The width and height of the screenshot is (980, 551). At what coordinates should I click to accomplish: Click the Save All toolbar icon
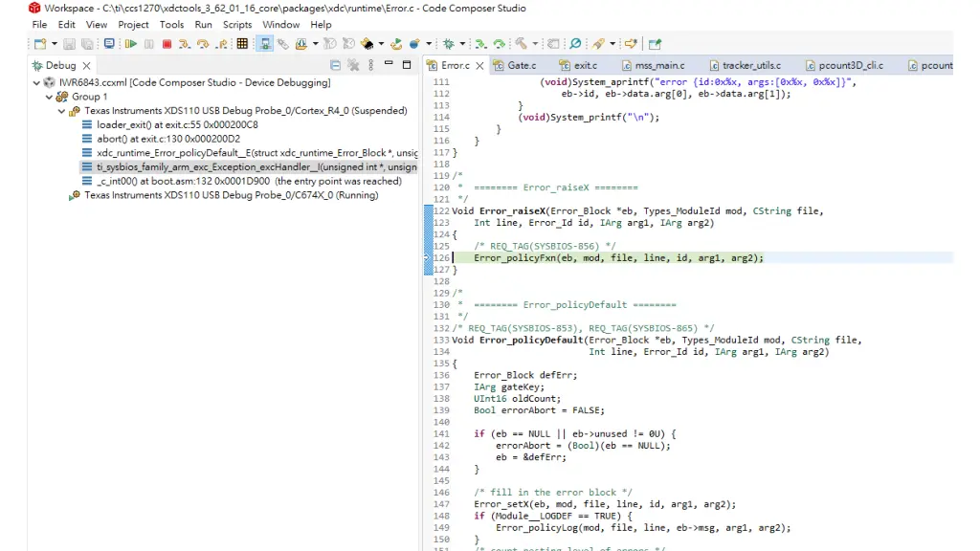pyautogui.click(x=87, y=44)
